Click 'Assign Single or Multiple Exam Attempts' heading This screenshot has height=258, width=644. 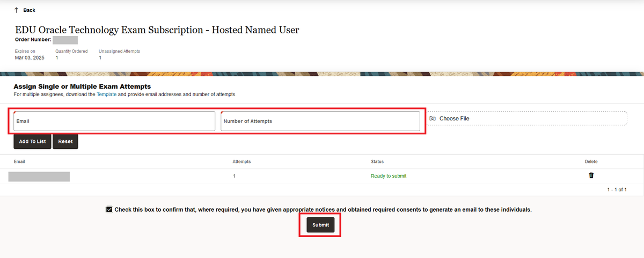(82, 86)
